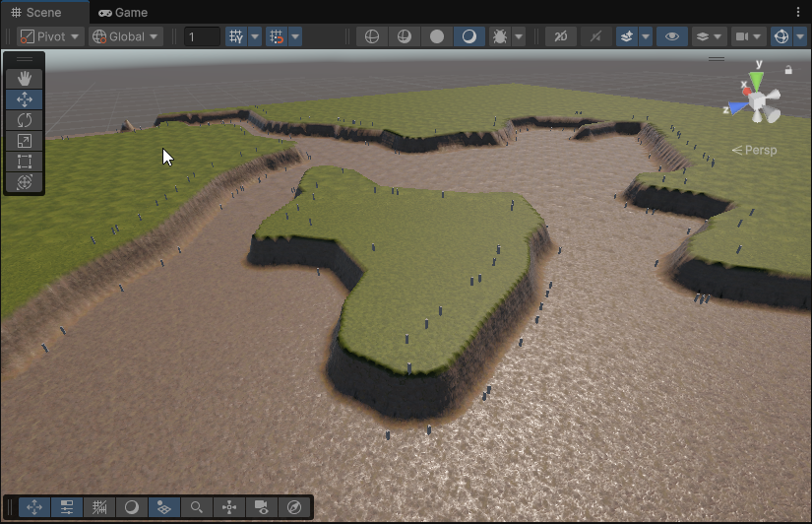The image size is (812, 524).
Task: Click the orientation gizmo overlay handle bar
Action: (x=717, y=59)
